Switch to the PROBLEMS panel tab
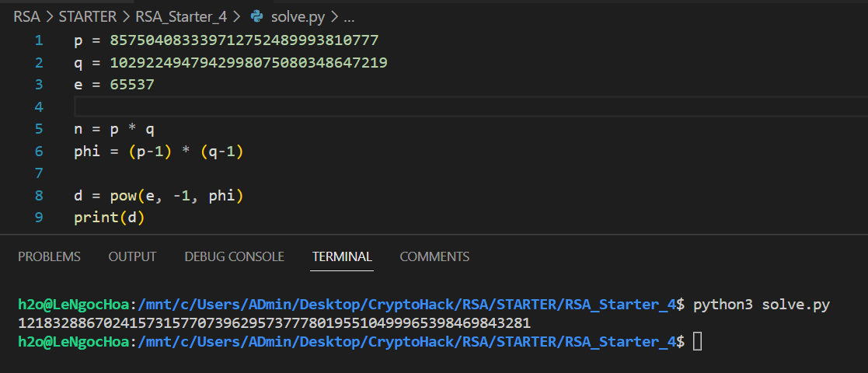The image size is (868, 373). pos(49,256)
